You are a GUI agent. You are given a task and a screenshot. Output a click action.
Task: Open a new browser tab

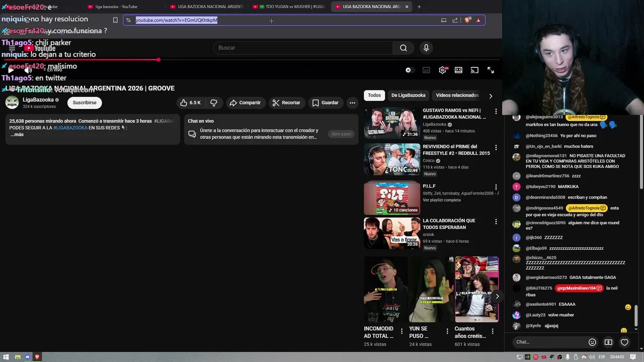pyautogui.click(x=419, y=7)
